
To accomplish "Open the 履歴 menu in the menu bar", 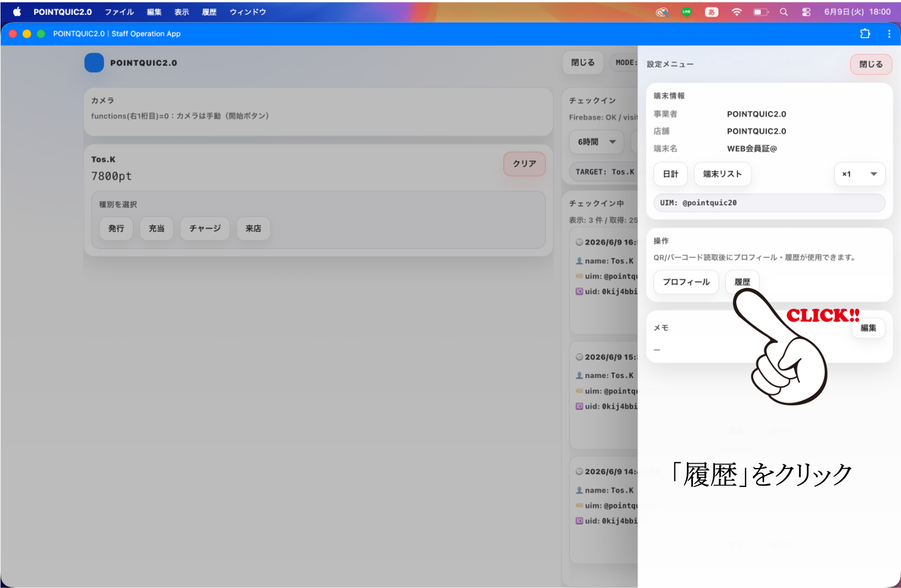I will [209, 12].
